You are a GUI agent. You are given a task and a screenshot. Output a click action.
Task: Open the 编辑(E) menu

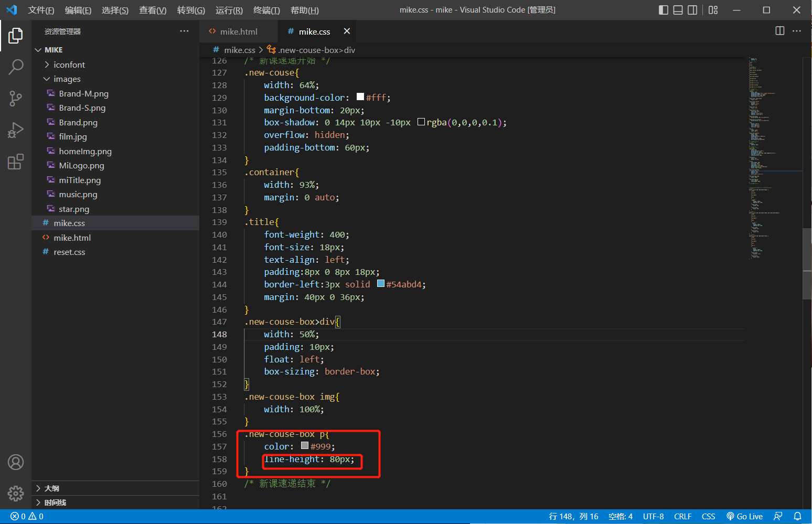click(78, 10)
